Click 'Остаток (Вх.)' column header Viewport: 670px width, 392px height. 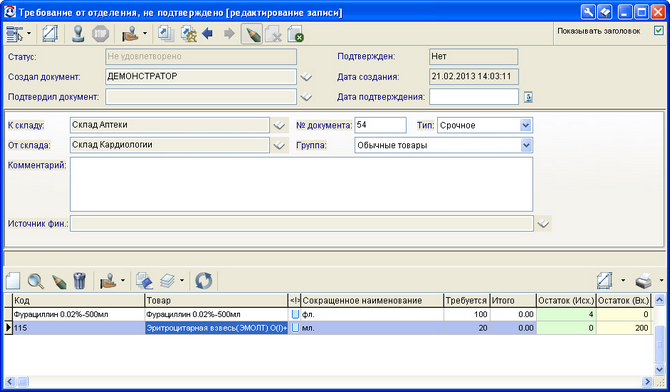(x=623, y=301)
